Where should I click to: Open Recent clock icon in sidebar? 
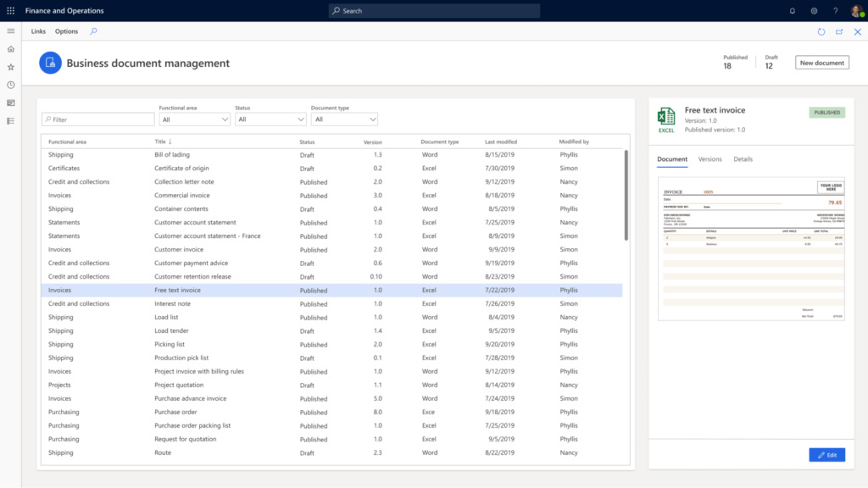coord(10,85)
